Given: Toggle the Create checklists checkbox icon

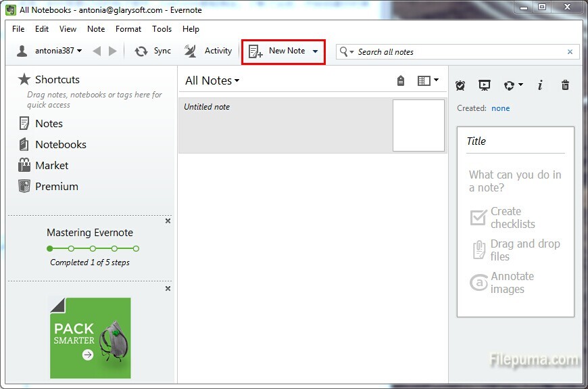Looking at the screenshot, I should (479, 217).
